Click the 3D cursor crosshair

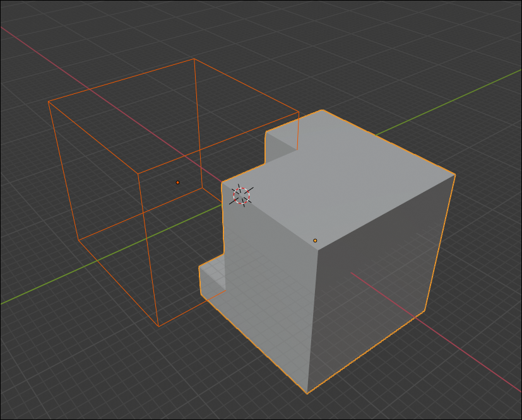coord(241,195)
